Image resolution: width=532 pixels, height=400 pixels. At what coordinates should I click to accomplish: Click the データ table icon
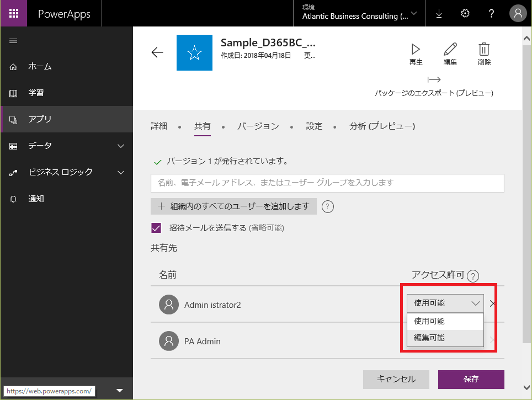click(x=13, y=146)
